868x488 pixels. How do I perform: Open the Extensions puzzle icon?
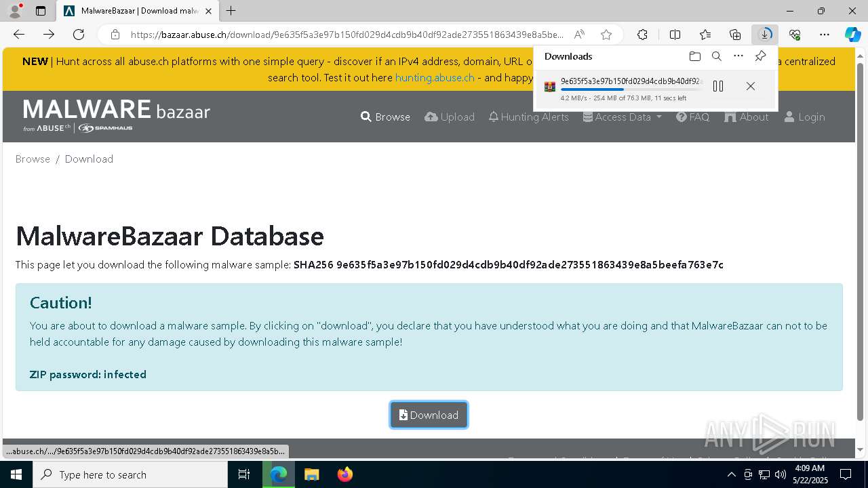[642, 35]
